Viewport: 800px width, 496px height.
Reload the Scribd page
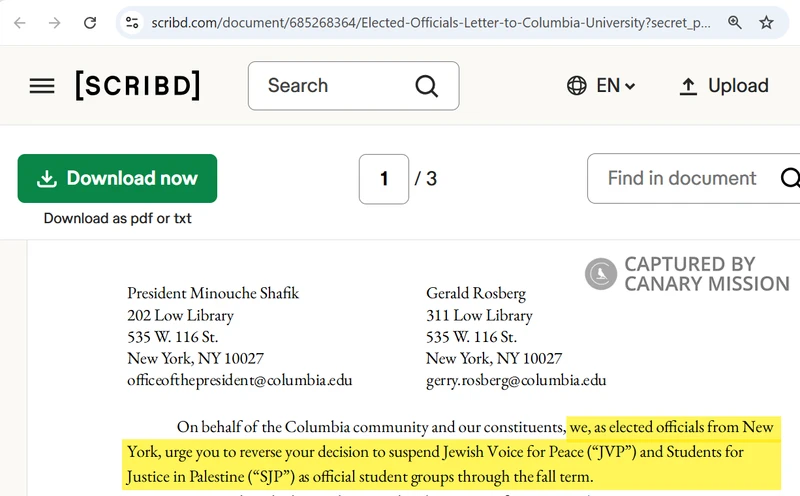89,22
